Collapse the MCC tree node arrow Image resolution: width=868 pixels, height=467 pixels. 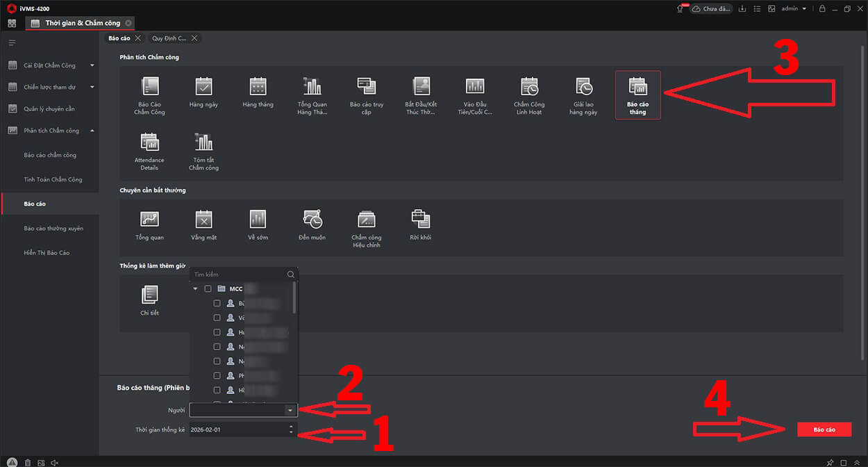[196, 288]
